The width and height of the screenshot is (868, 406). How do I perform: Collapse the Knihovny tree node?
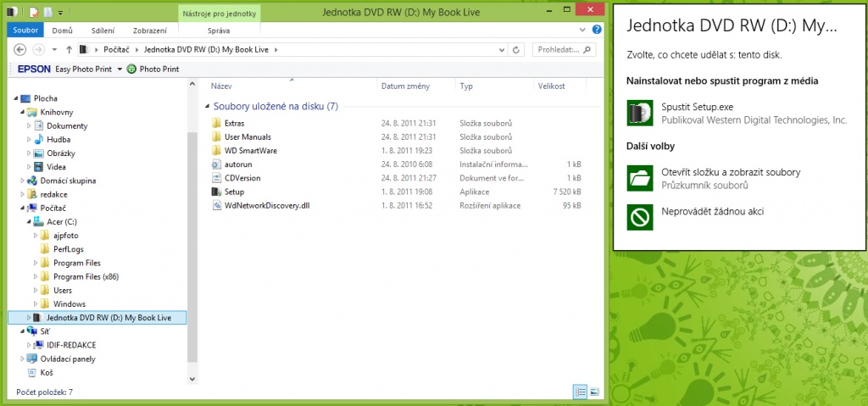(x=23, y=113)
